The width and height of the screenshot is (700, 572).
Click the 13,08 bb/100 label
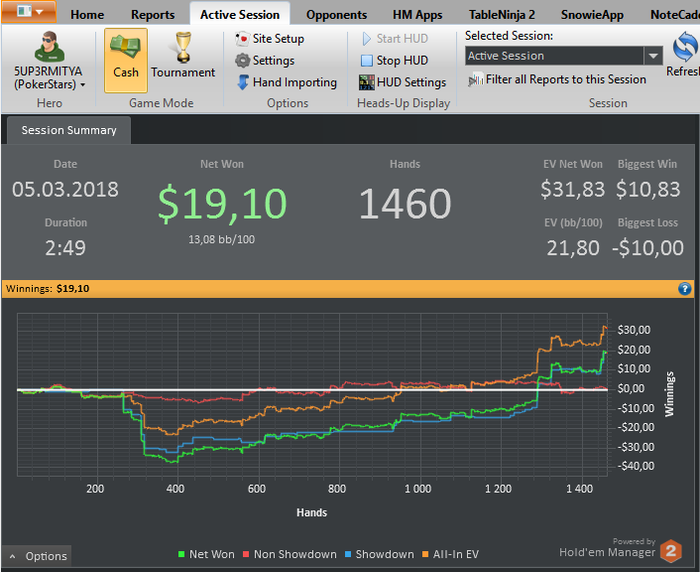click(x=221, y=239)
